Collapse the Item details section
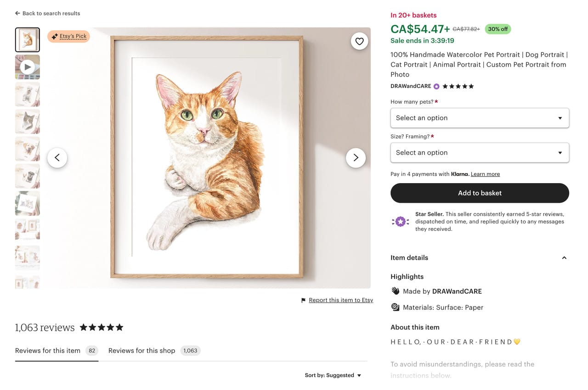 point(564,258)
